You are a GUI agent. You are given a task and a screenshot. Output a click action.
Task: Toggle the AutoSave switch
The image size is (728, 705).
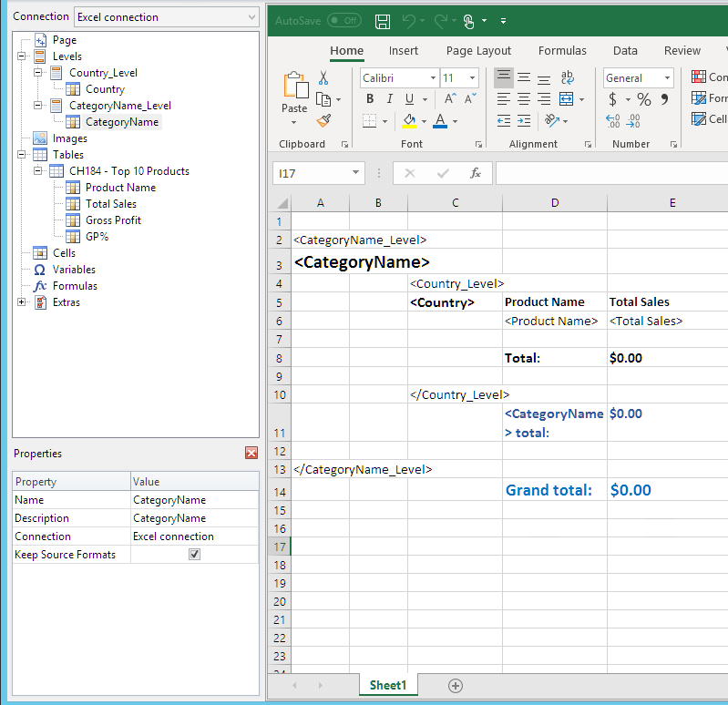tap(343, 21)
